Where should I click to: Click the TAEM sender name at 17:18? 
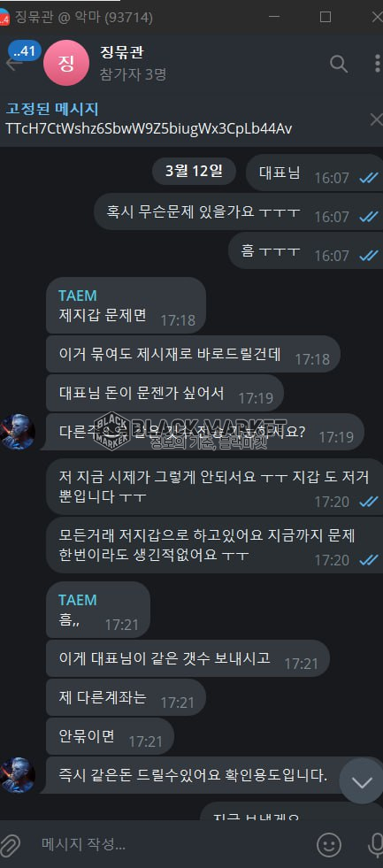[78, 295]
